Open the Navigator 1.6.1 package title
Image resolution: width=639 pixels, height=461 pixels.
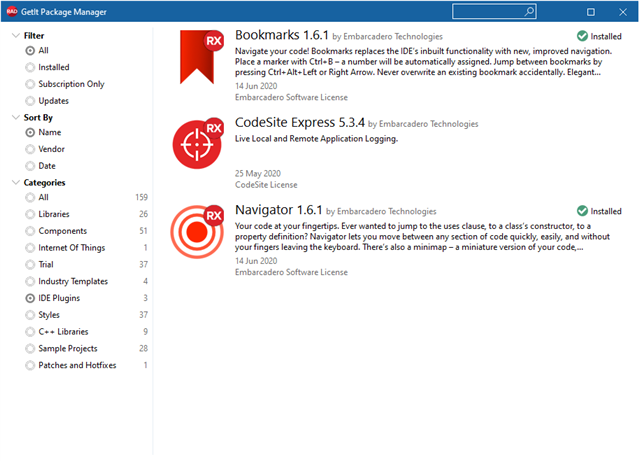[x=278, y=210]
